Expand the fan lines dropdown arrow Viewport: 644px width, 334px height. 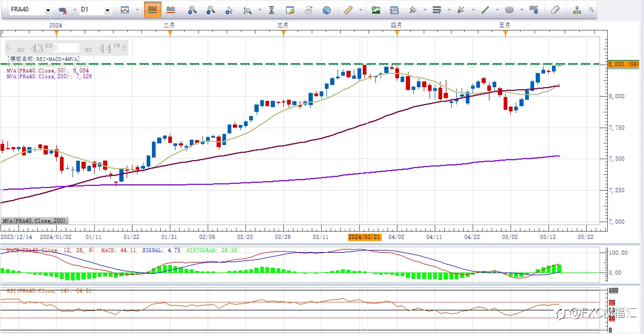(473, 10)
